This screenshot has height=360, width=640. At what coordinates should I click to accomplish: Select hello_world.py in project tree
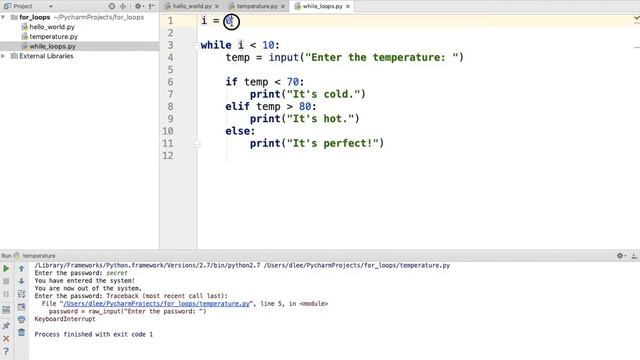[x=52, y=27]
